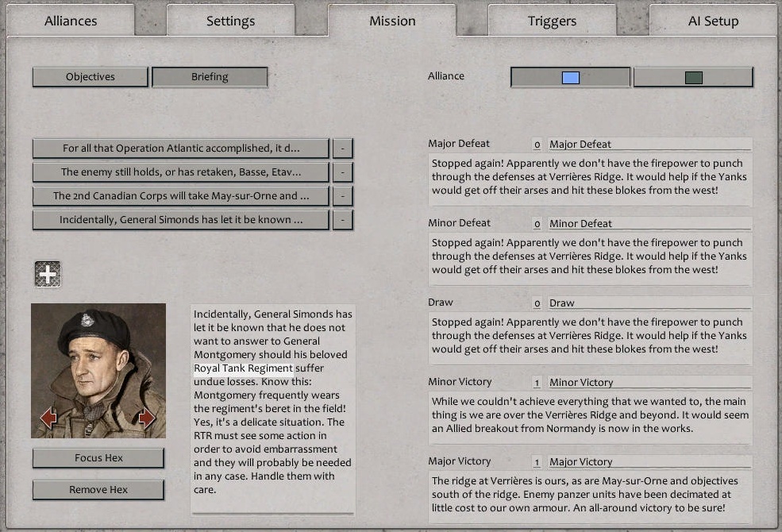Switch to the green alliance
The width and height of the screenshot is (782, 532).
coord(693,76)
